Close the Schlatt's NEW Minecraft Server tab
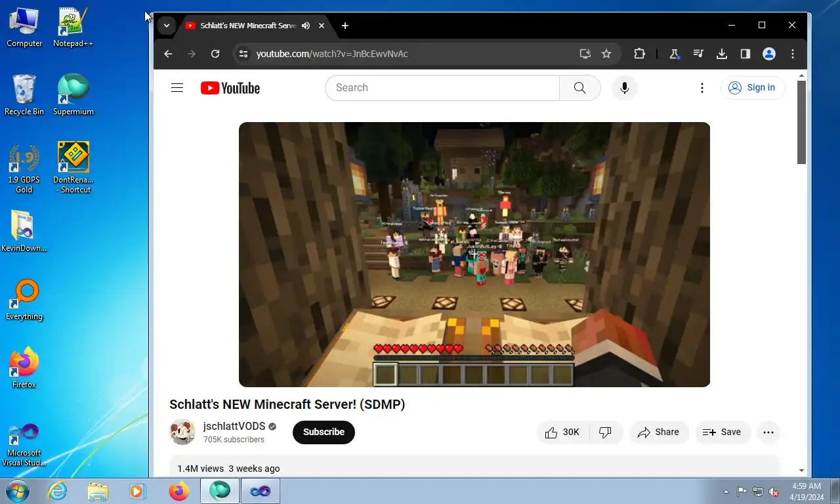 [322, 26]
